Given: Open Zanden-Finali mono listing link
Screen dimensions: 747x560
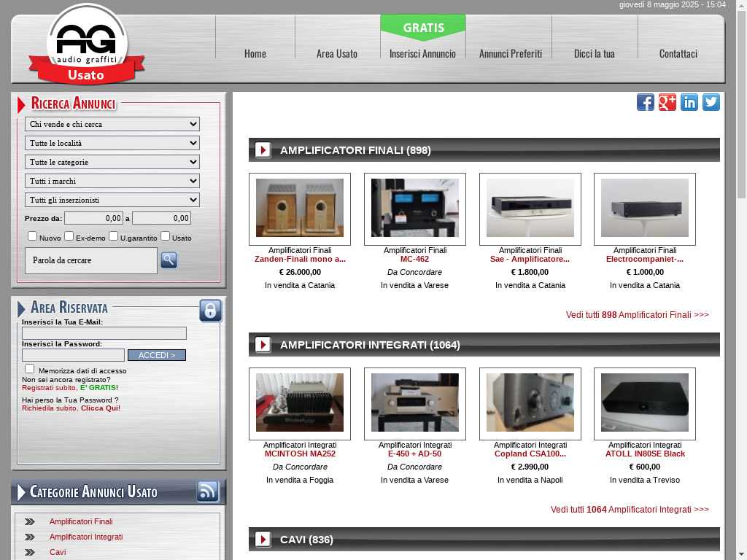Looking at the screenshot, I should coord(300,259).
